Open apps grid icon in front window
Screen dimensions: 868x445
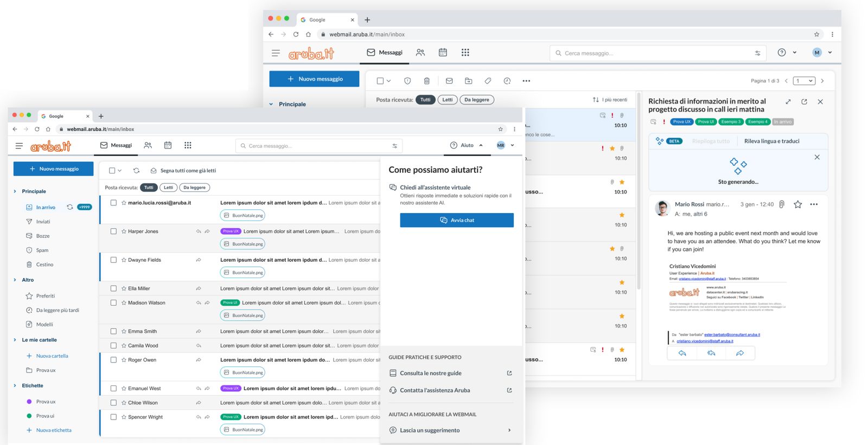pyautogui.click(x=188, y=145)
